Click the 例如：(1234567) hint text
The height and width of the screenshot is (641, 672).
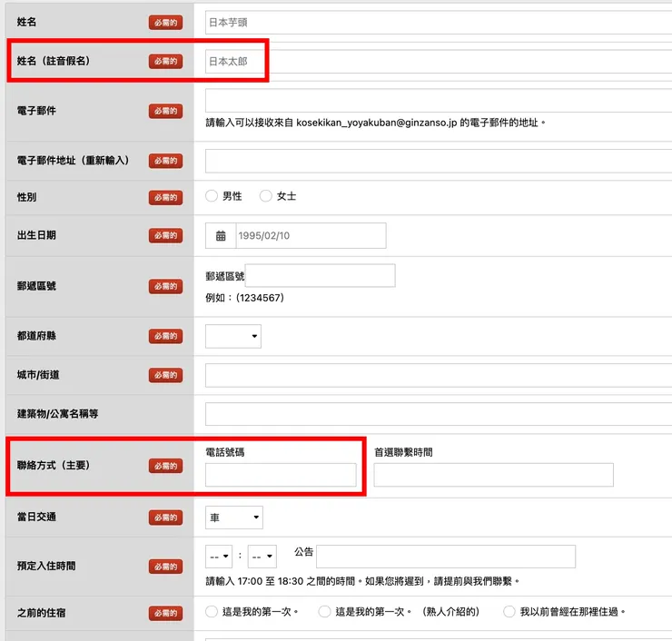coord(244,298)
